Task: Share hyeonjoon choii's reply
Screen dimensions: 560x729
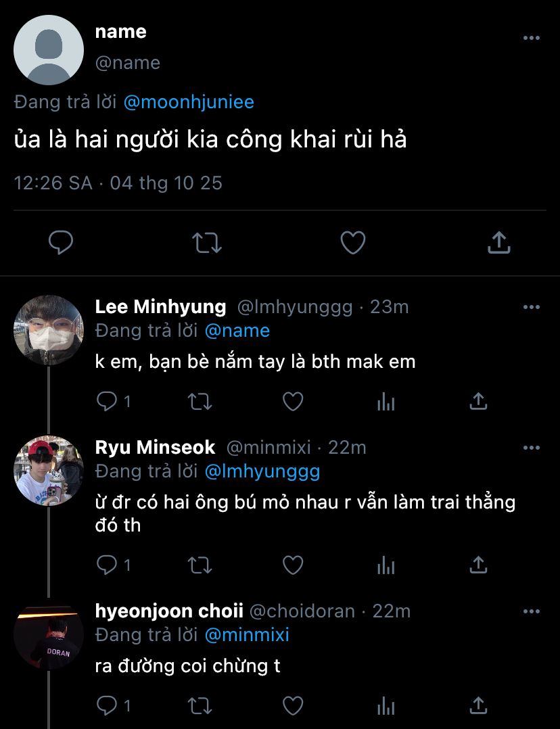Action: 478,705
